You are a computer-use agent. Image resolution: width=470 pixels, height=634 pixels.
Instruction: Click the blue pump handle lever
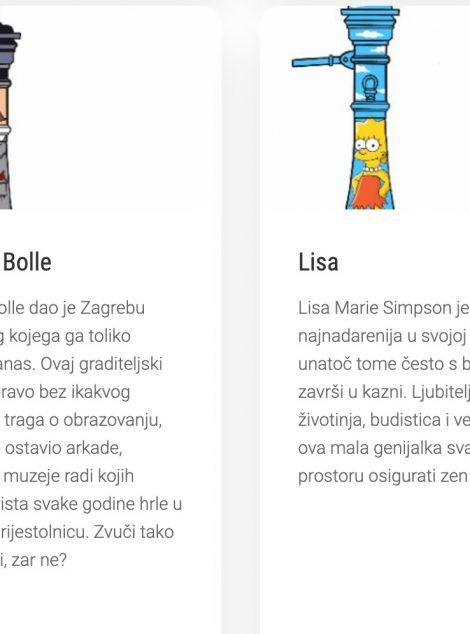[319, 61]
